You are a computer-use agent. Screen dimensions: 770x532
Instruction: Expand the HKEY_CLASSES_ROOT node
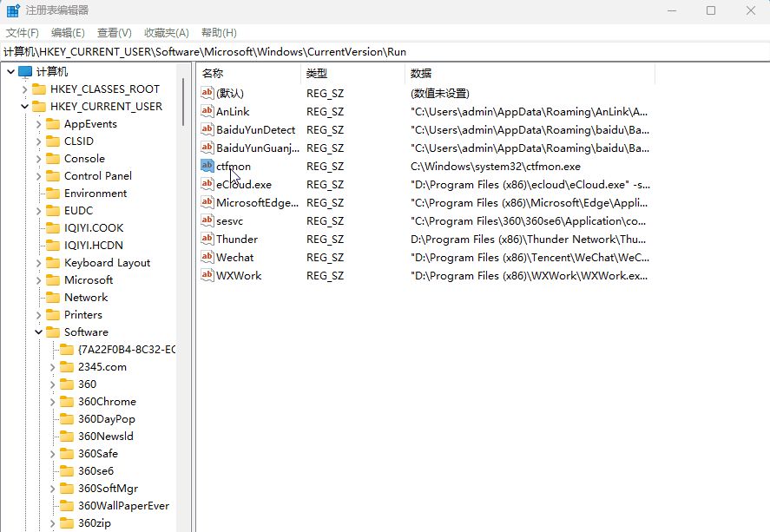pos(24,89)
